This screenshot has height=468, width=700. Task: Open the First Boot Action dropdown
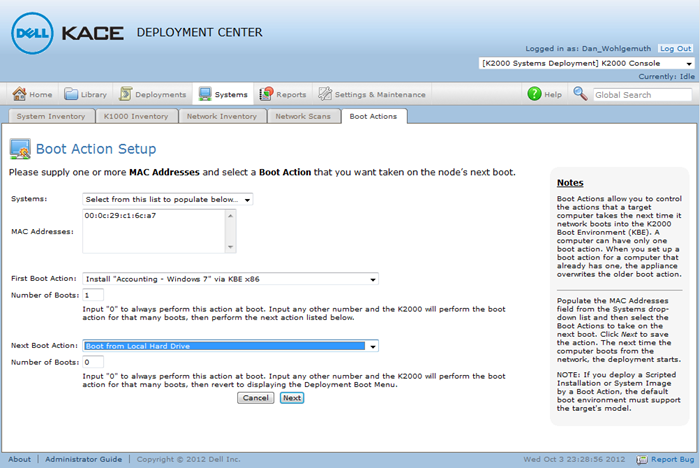click(x=230, y=279)
